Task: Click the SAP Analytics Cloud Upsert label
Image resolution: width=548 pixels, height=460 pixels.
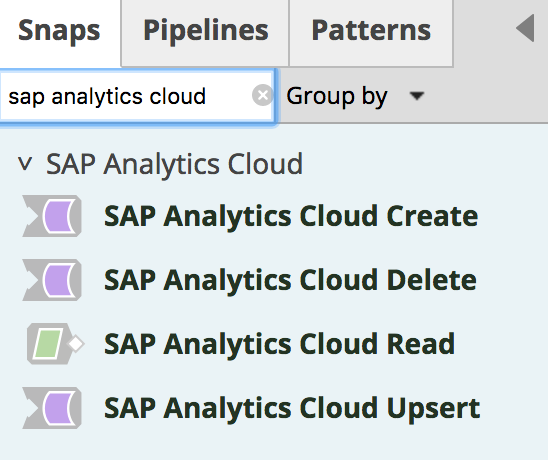Action: pos(292,408)
